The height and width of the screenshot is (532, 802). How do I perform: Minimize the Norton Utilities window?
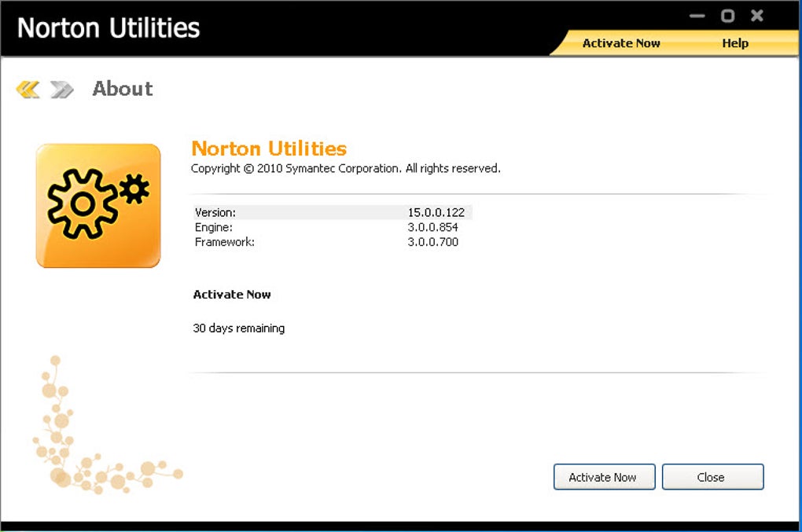(697, 16)
